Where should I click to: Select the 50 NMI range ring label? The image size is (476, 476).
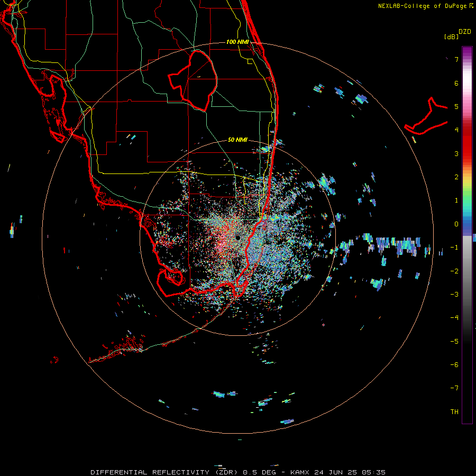pos(237,140)
